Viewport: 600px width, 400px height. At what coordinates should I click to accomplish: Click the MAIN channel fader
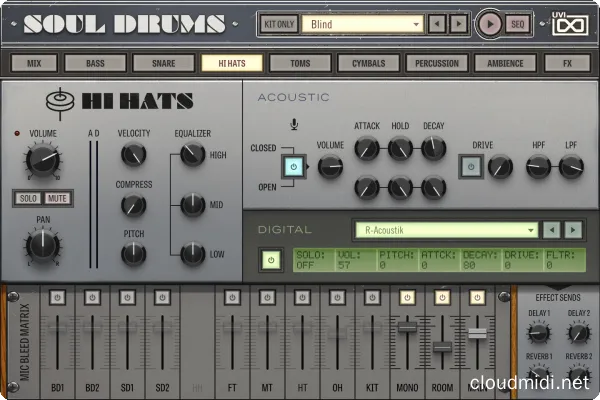[x=477, y=333]
